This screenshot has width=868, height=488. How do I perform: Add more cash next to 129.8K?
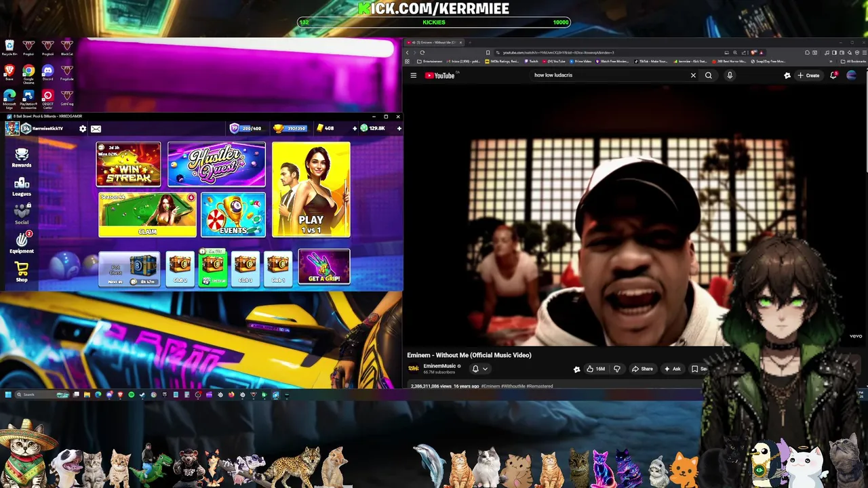tap(399, 128)
